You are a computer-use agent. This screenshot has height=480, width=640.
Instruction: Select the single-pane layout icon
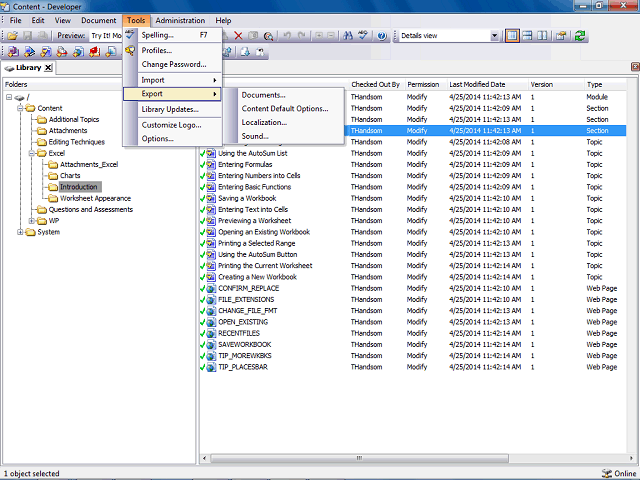click(512, 36)
